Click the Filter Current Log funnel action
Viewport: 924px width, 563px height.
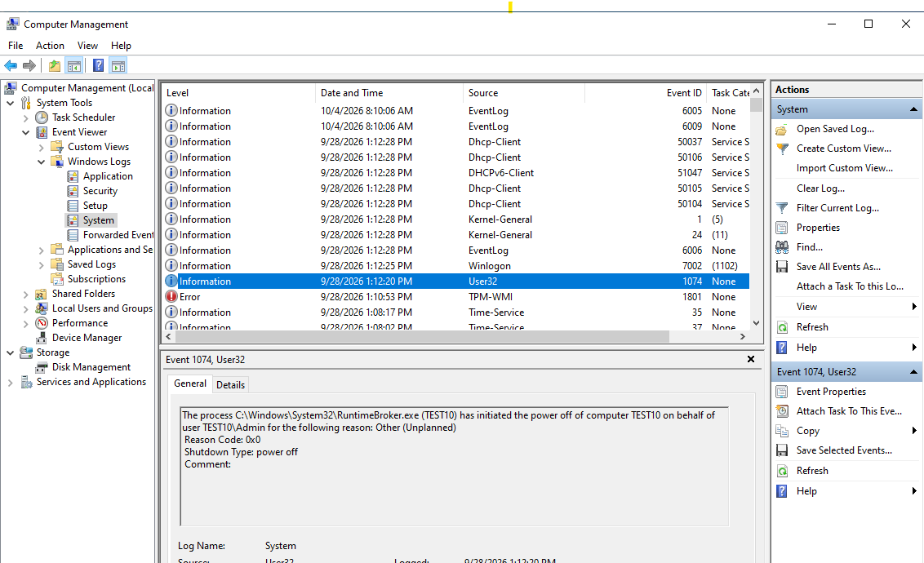[837, 208]
